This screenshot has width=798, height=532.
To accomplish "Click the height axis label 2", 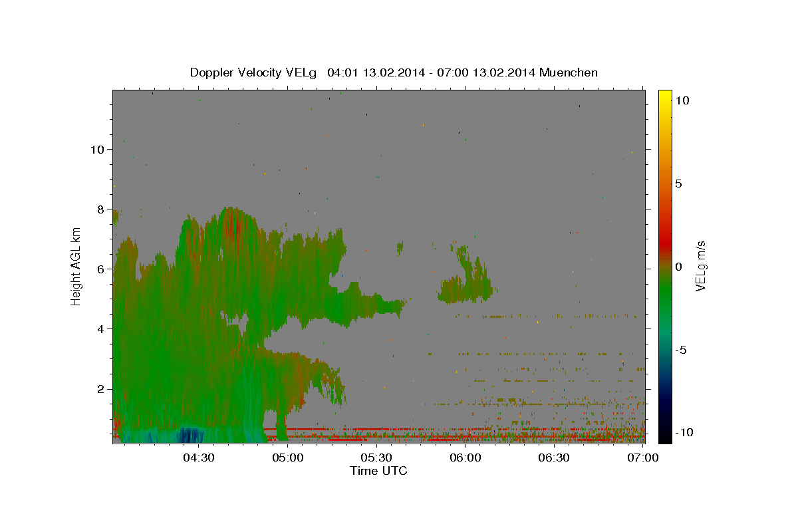I will [x=102, y=389].
